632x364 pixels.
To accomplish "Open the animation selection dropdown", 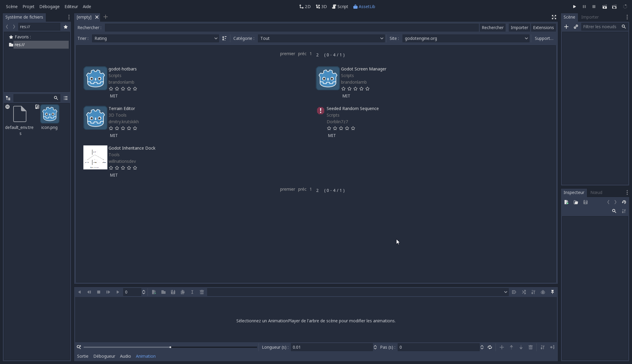I will coord(358,292).
